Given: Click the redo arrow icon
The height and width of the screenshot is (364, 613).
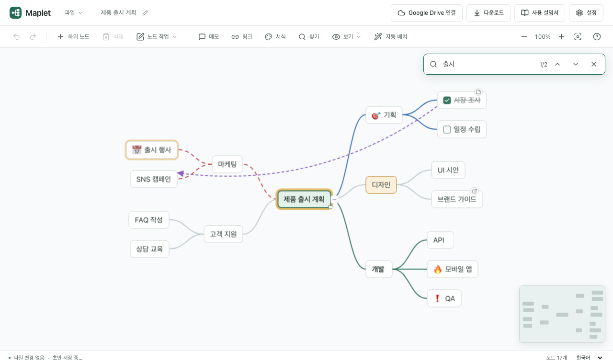Looking at the screenshot, I should pos(33,37).
